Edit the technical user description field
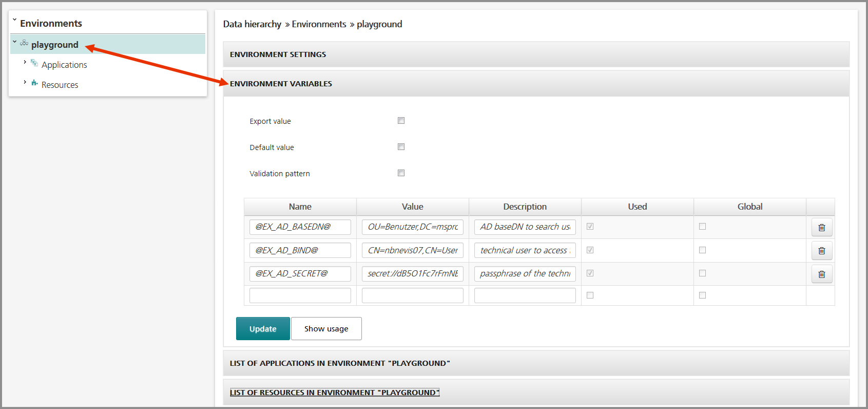The image size is (868, 409). (x=525, y=250)
